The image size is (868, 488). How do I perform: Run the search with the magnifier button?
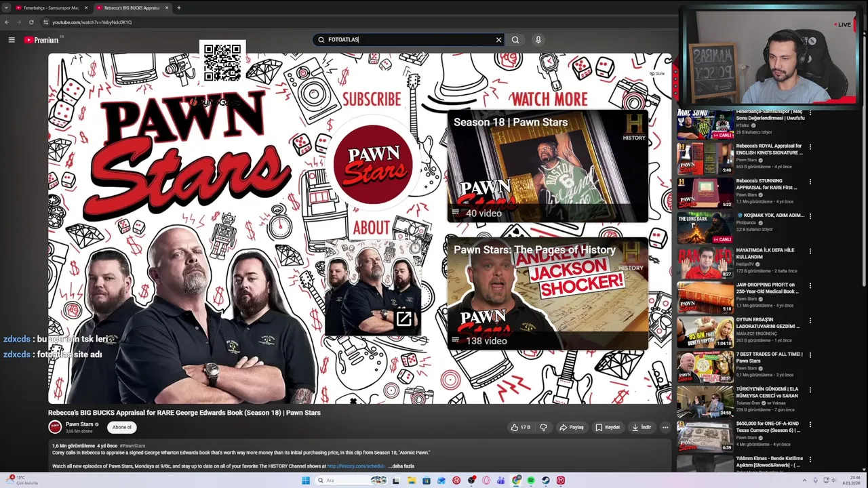point(515,40)
